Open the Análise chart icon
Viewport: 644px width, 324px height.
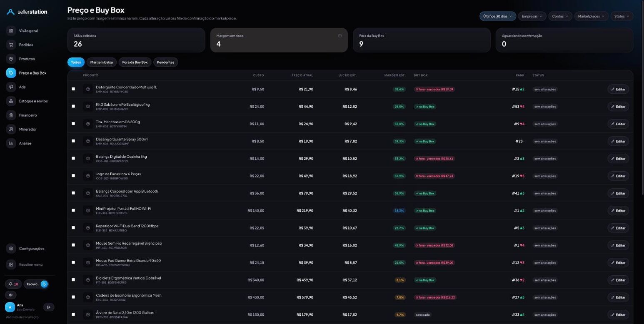11,144
